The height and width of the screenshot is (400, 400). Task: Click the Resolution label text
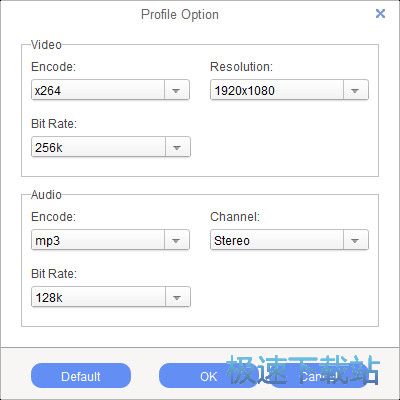point(242,67)
